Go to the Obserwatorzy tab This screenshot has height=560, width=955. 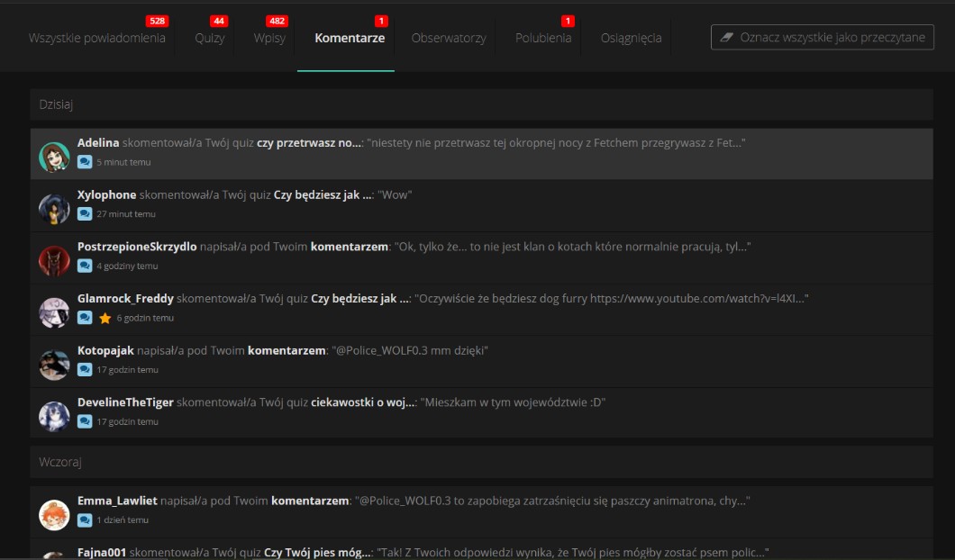point(449,38)
